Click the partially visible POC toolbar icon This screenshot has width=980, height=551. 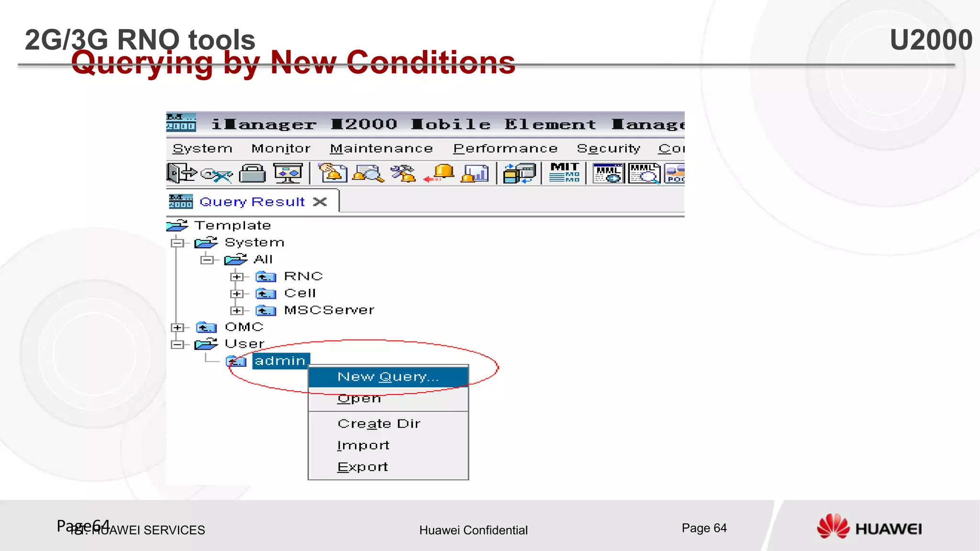[675, 174]
